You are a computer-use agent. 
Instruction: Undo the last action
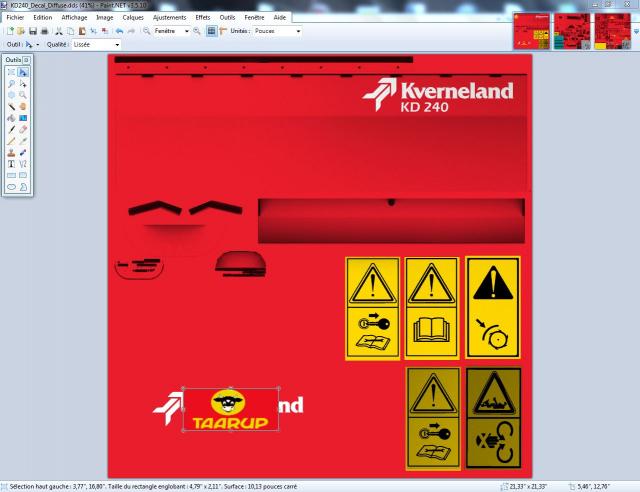click(x=119, y=31)
